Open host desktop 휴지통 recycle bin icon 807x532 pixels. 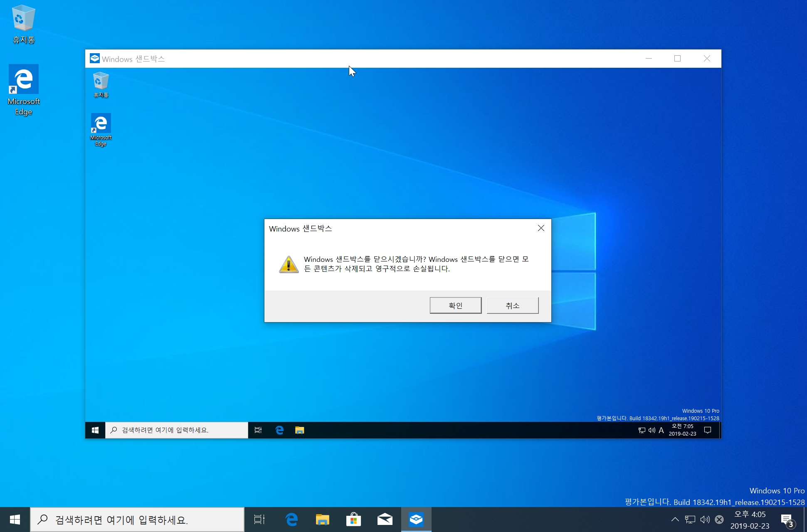coord(24,24)
